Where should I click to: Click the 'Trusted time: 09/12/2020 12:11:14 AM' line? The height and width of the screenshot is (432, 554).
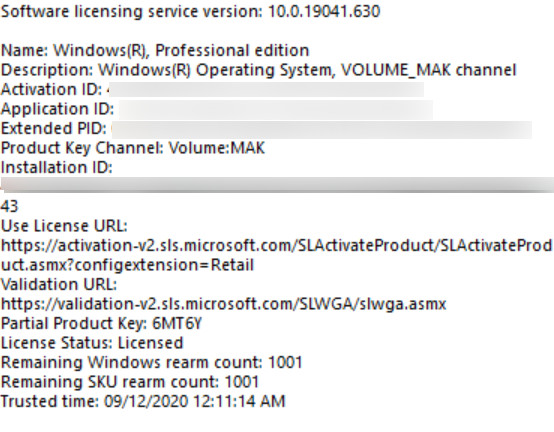(143, 401)
